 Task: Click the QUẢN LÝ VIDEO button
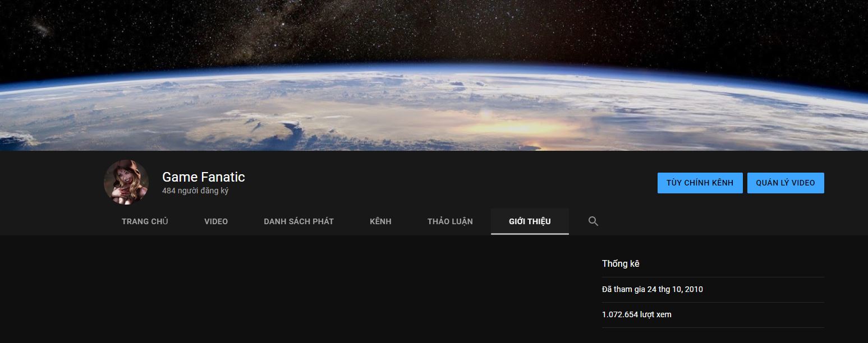click(786, 183)
